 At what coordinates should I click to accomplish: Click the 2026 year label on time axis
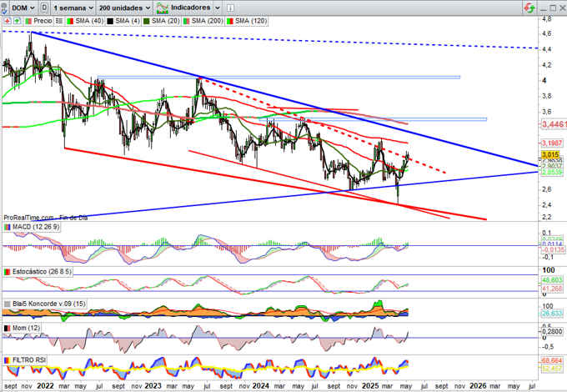pyautogui.click(x=478, y=386)
